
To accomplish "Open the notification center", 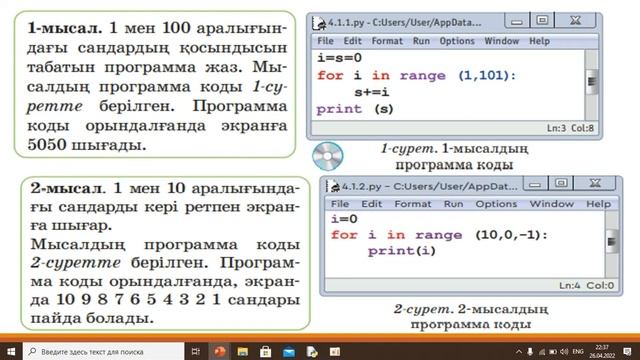I will [627, 351].
